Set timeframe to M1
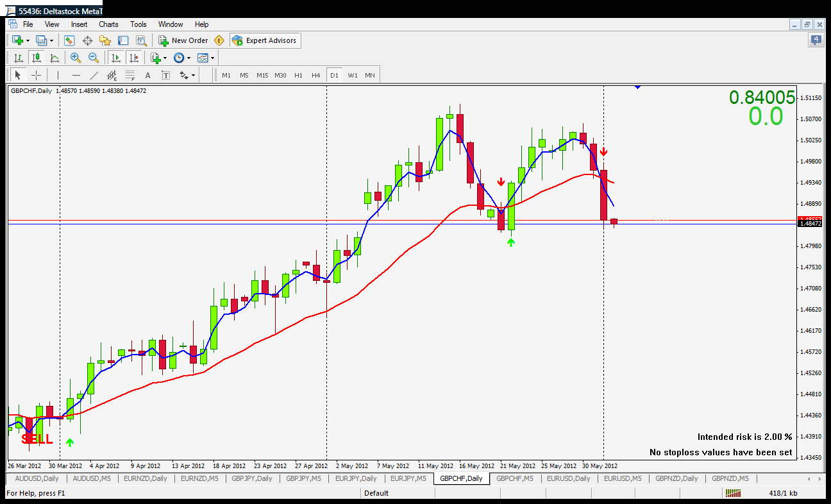Image resolution: width=831 pixels, height=504 pixels. 226,75
